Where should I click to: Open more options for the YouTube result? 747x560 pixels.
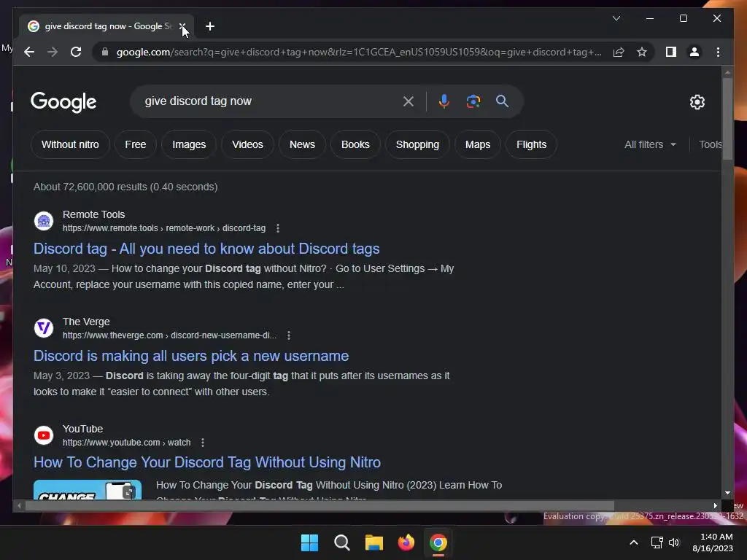click(x=203, y=443)
